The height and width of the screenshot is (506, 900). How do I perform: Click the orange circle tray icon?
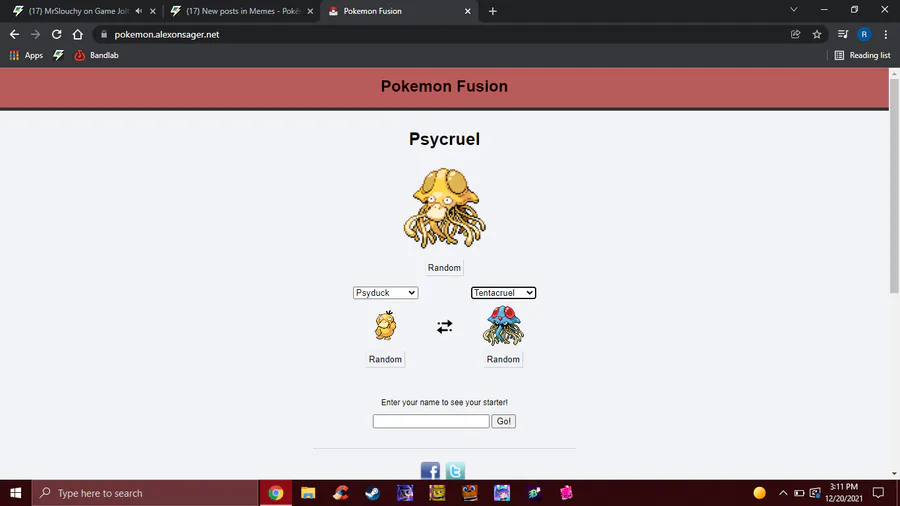click(x=759, y=493)
